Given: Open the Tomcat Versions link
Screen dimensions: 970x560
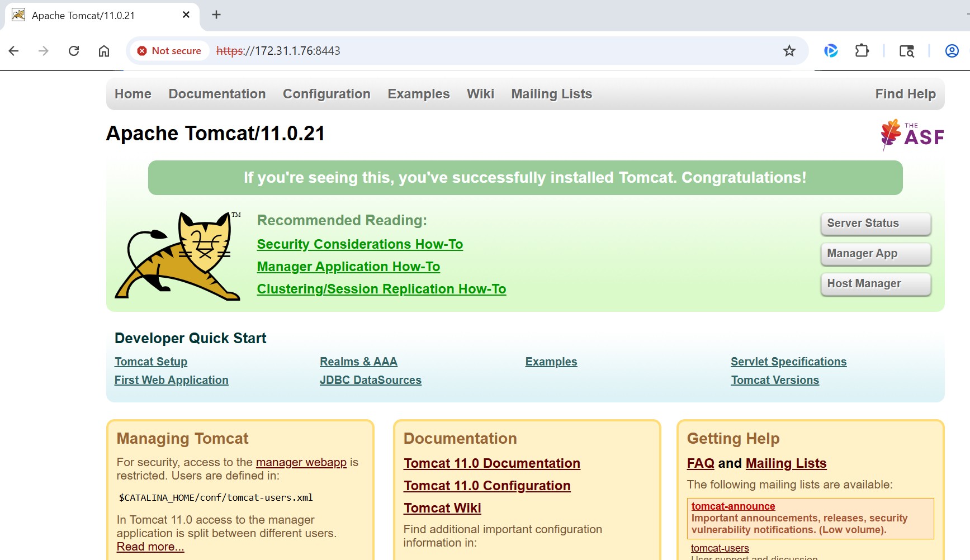Looking at the screenshot, I should pyautogui.click(x=775, y=380).
